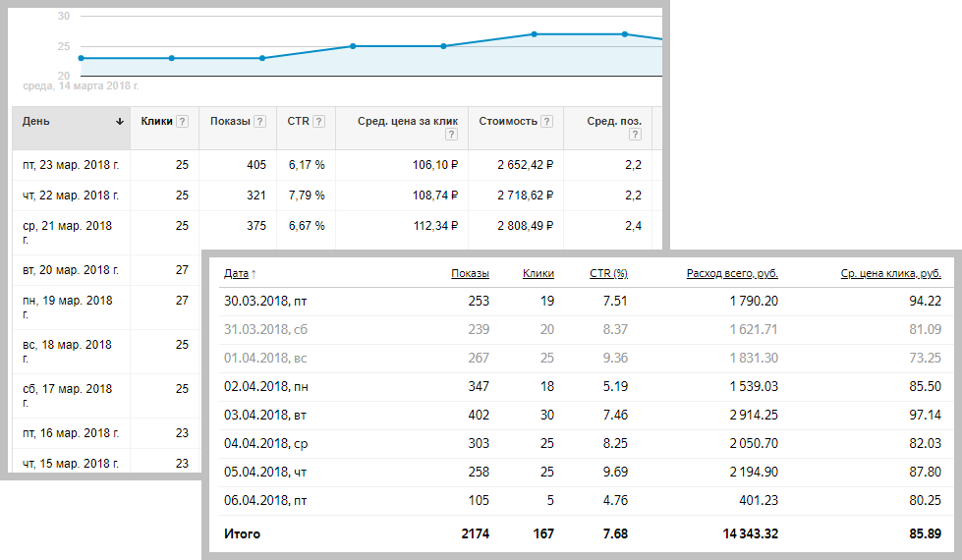Show help for Сред. цена за клик

pyautogui.click(x=453, y=137)
